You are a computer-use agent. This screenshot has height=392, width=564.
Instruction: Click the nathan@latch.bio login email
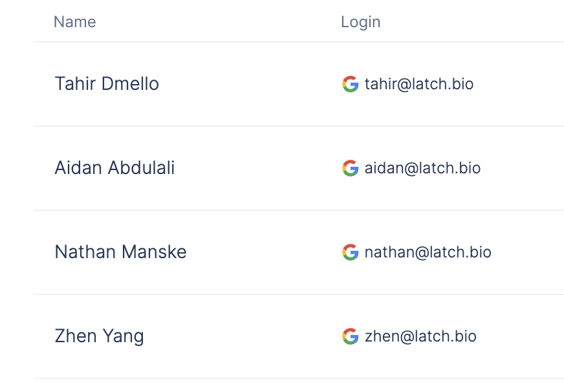[x=428, y=252]
